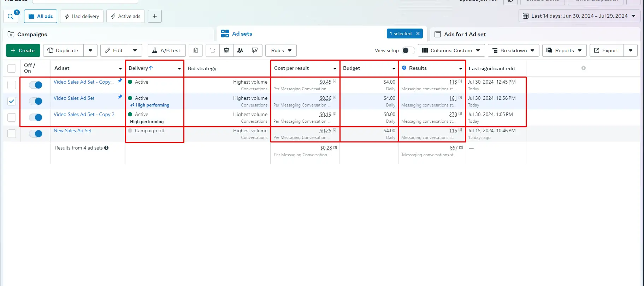Click the Edit button
Viewport: 644px width, 286px height.
pyautogui.click(x=114, y=50)
